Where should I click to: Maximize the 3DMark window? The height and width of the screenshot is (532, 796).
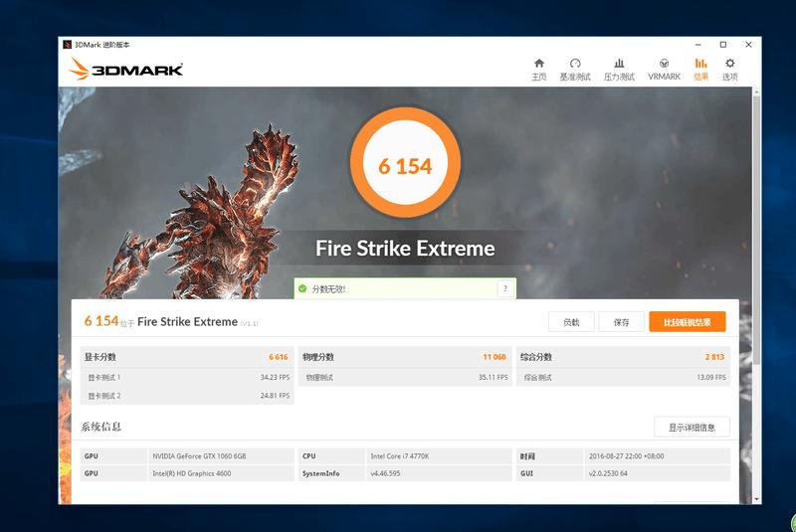723,45
